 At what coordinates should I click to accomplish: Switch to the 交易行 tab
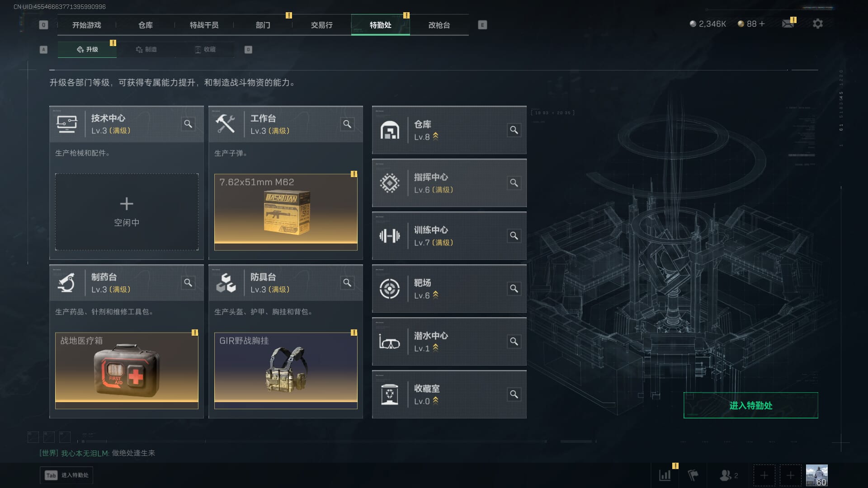point(321,25)
